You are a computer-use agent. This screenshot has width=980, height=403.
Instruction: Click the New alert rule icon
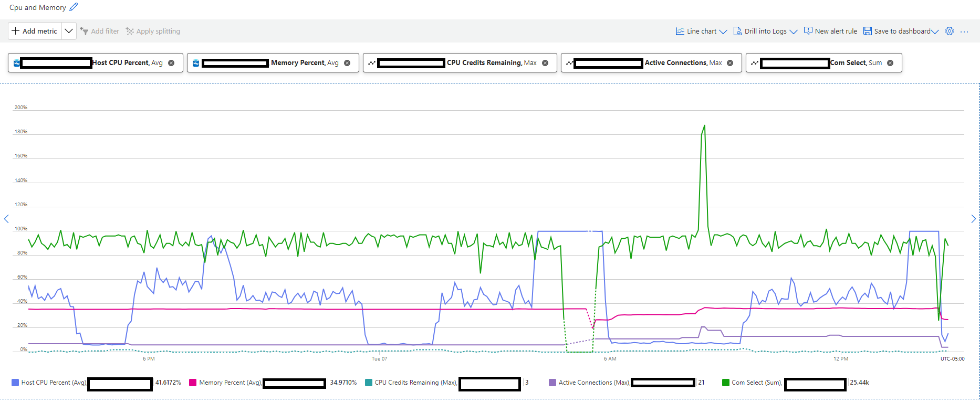pyautogui.click(x=808, y=30)
